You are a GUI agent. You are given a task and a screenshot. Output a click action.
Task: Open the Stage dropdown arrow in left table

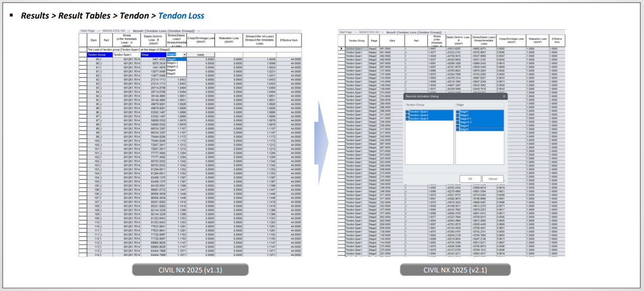(x=184, y=55)
